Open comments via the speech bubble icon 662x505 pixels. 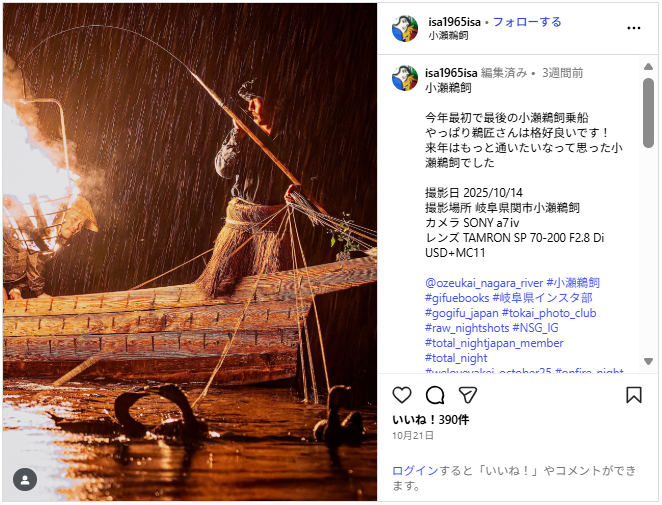point(435,395)
